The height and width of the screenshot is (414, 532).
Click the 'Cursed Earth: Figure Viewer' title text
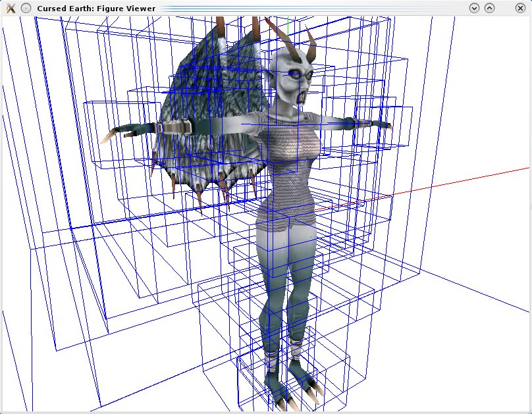point(96,8)
